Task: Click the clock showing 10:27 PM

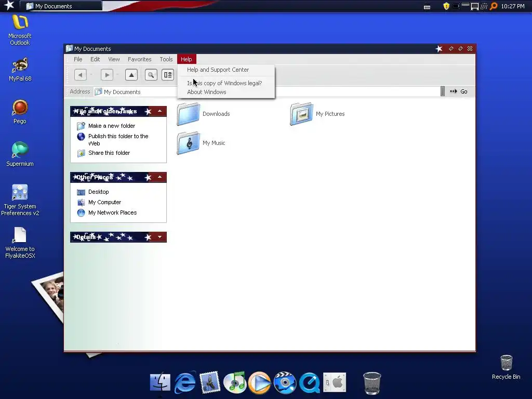Action: 513,6
